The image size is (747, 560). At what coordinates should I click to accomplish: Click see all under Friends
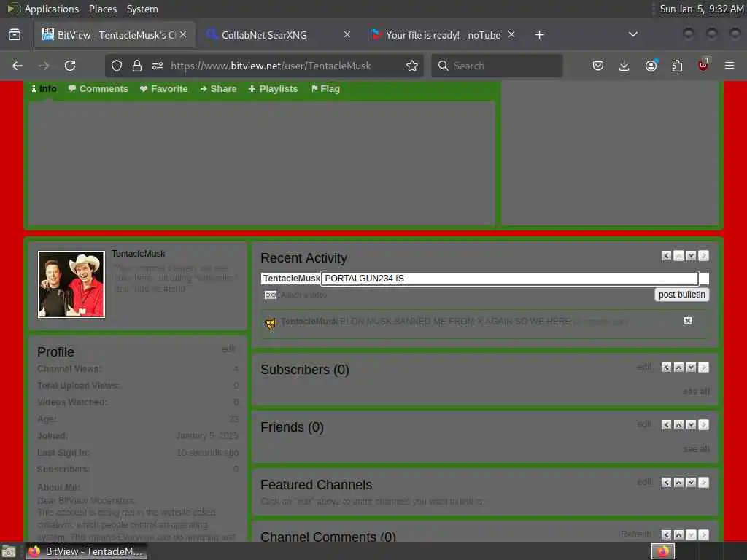tap(696, 448)
